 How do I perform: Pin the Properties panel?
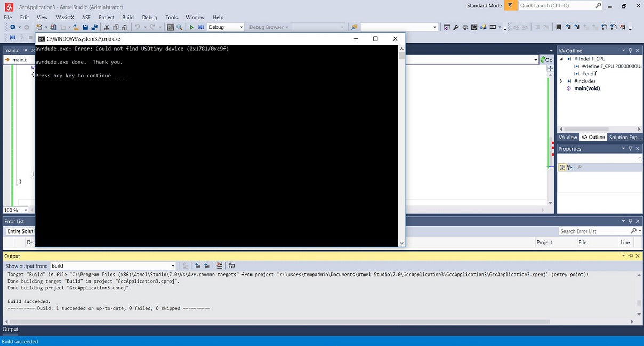tap(630, 149)
